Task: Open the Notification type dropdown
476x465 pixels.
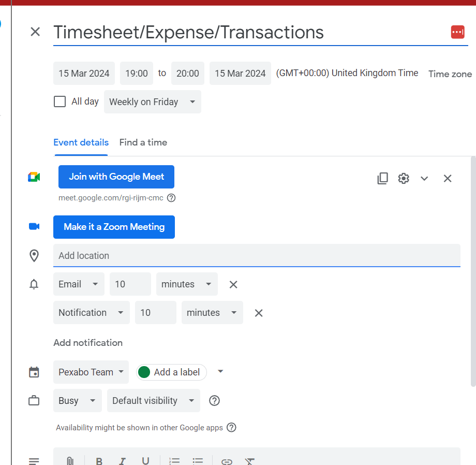Action: click(x=92, y=313)
